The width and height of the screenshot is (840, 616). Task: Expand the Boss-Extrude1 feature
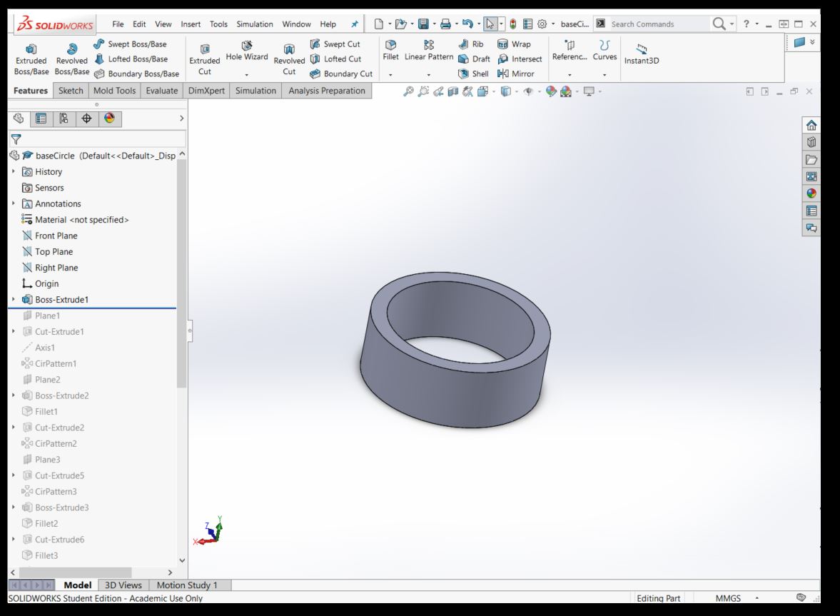pos(14,299)
